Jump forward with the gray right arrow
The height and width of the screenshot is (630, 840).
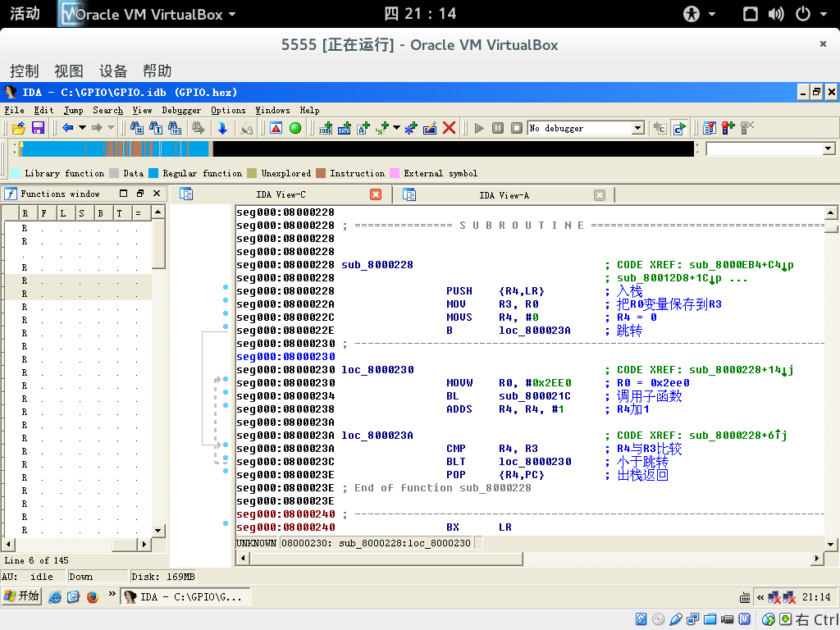tap(97, 128)
